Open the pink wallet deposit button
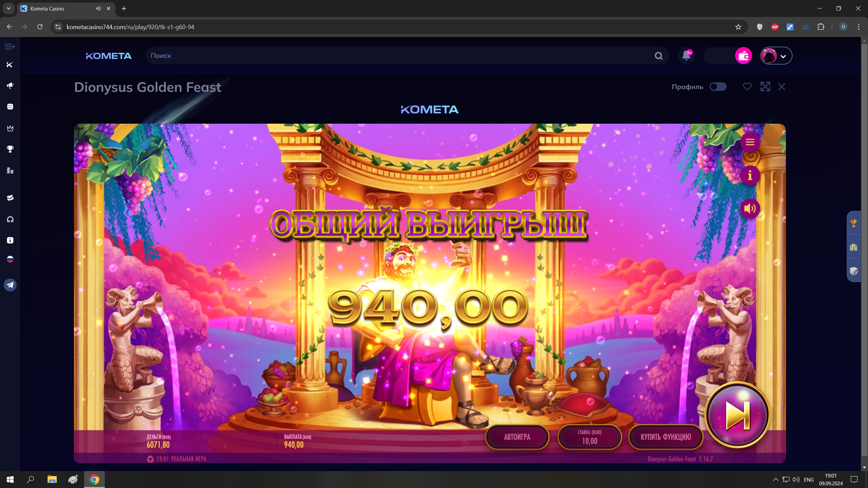 tap(743, 56)
